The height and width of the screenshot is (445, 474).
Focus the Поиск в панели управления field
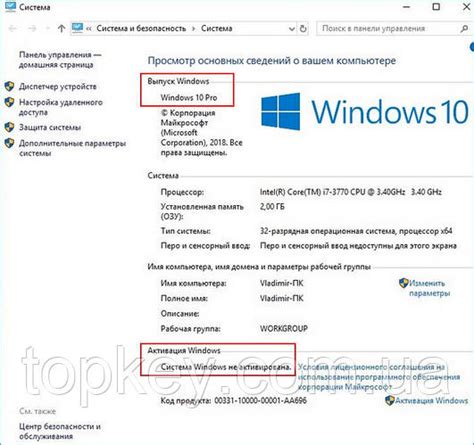point(388,29)
